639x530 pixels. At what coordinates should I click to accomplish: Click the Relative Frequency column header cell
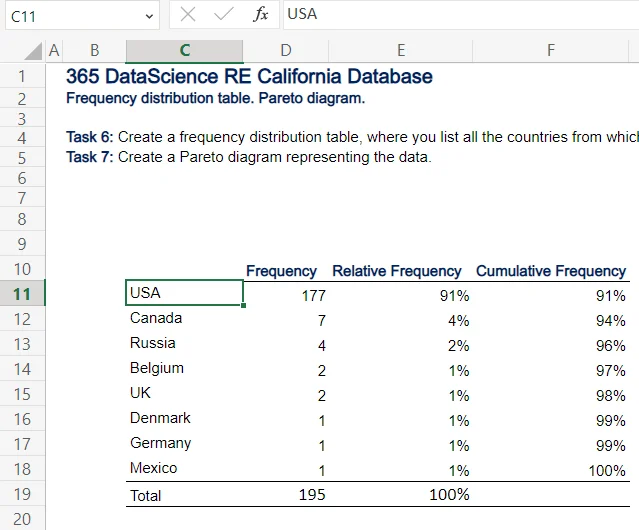397,271
